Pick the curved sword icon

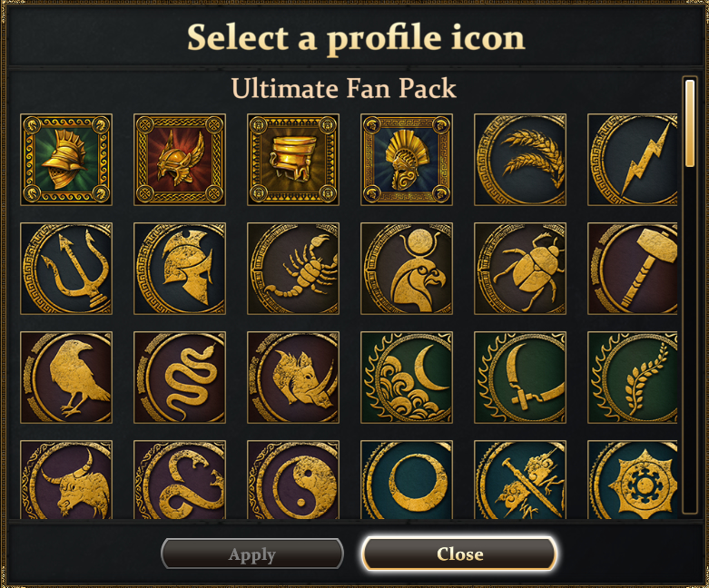click(x=520, y=377)
